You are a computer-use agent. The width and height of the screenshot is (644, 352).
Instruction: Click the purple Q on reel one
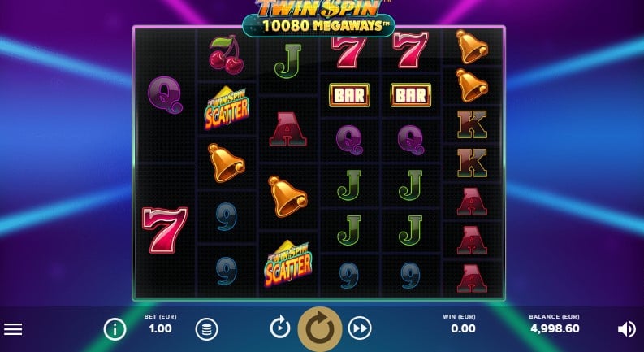tap(165, 94)
